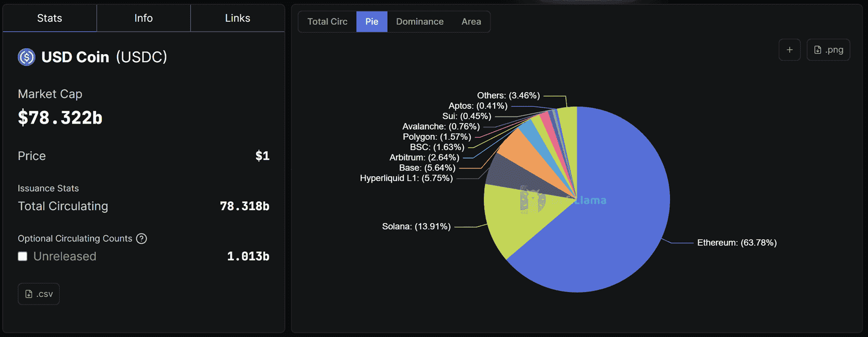Click the Solana (13.91%) chart label
Image resolution: width=868 pixels, height=337 pixels.
[x=416, y=226]
